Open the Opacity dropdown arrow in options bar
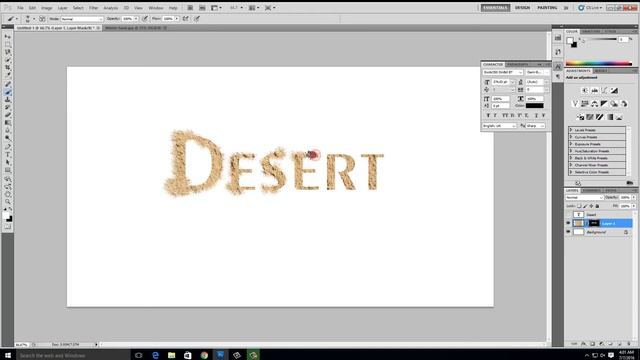640x360 pixels. 136,19
